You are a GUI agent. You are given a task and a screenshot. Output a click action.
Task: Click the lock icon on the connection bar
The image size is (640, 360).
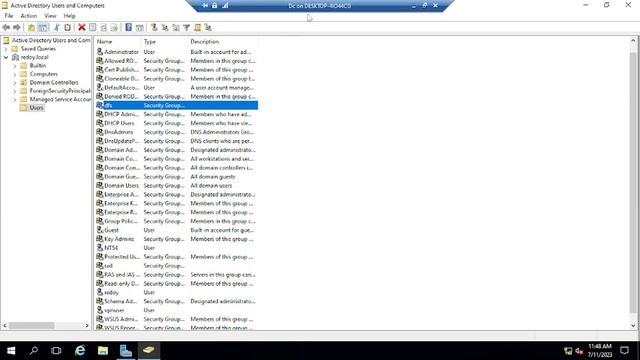pos(214,6)
